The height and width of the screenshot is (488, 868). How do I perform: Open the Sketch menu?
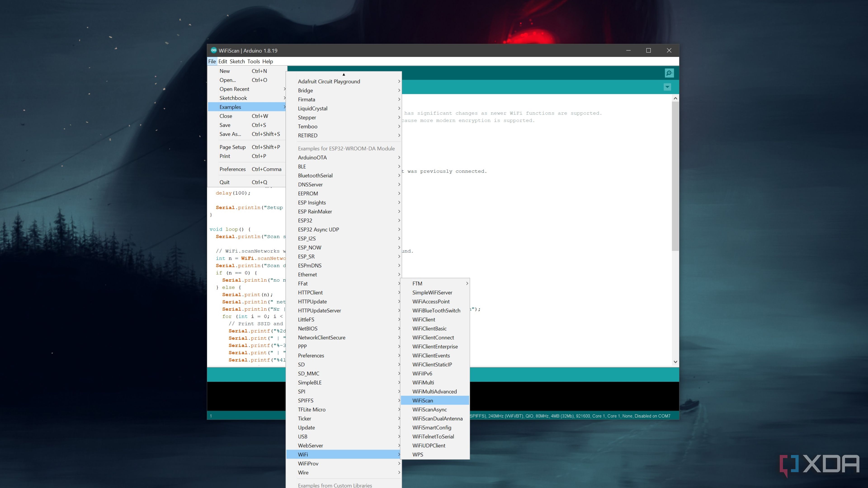tap(237, 61)
